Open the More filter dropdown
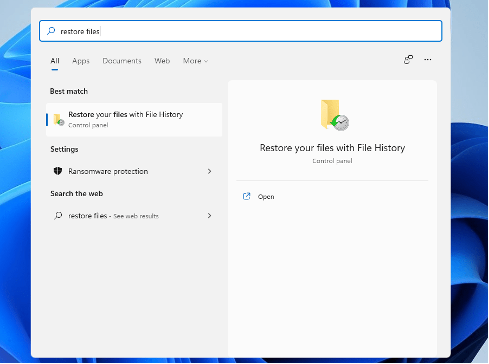The height and width of the screenshot is (364, 489). tap(195, 61)
